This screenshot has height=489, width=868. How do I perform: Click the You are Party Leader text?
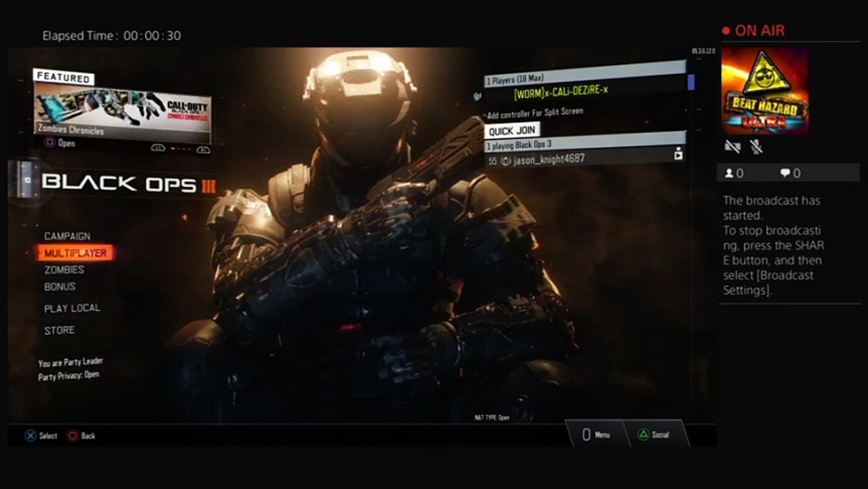[x=71, y=362]
